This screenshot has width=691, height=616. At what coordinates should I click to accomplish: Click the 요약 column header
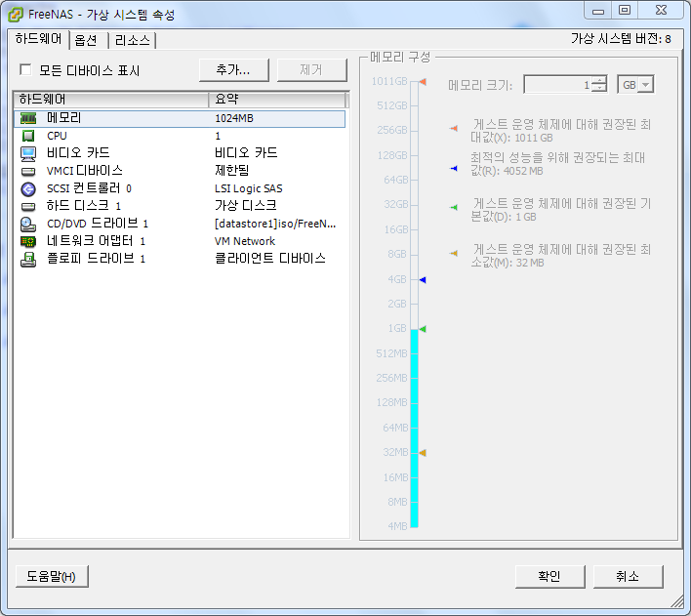click(277, 100)
